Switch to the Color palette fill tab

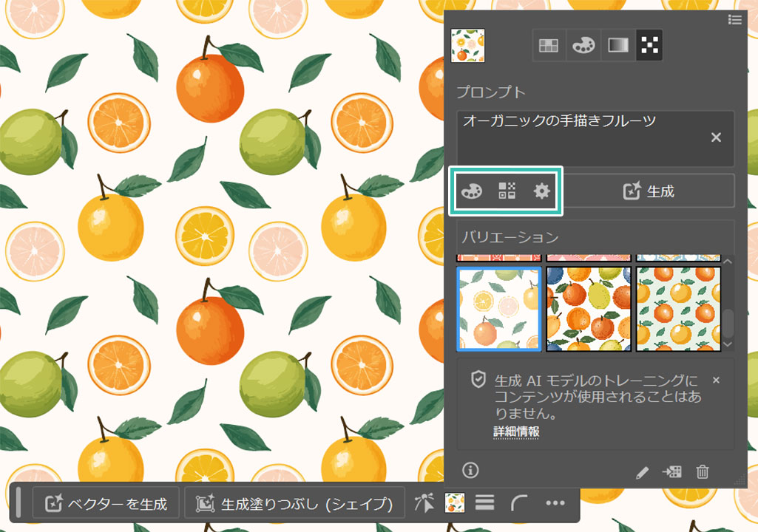coord(582,46)
